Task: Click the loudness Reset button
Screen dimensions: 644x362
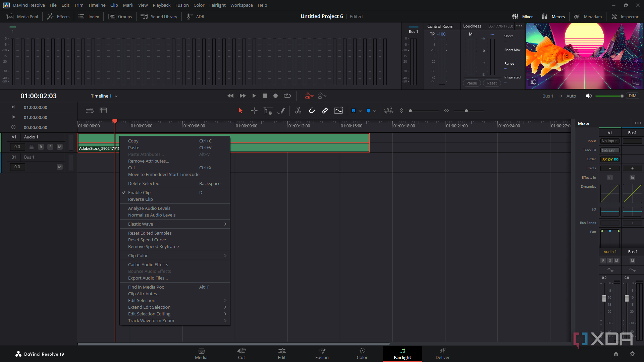Action: click(492, 83)
